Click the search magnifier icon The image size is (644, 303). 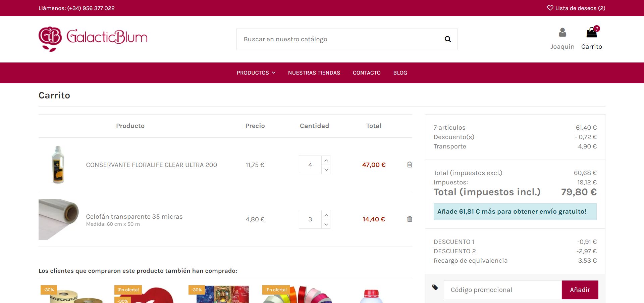(448, 39)
